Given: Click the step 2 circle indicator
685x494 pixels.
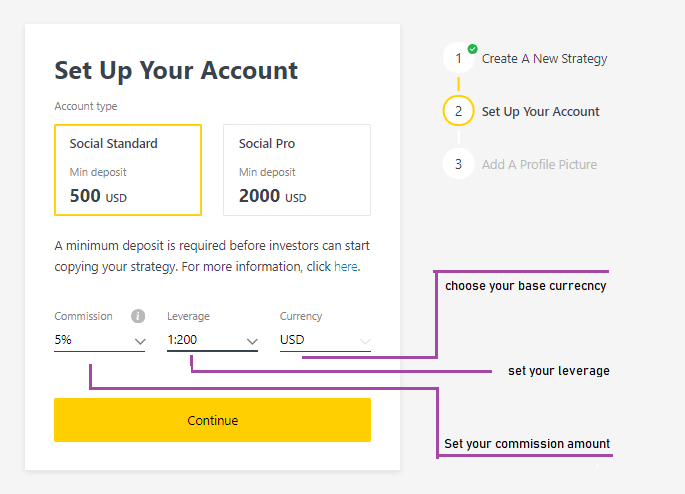Looking at the screenshot, I should point(458,111).
